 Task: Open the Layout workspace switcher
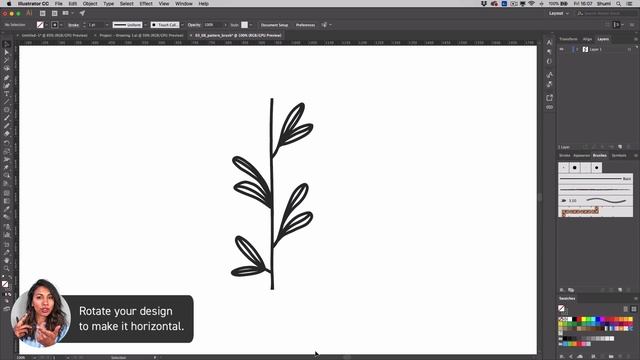click(x=558, y=13)
